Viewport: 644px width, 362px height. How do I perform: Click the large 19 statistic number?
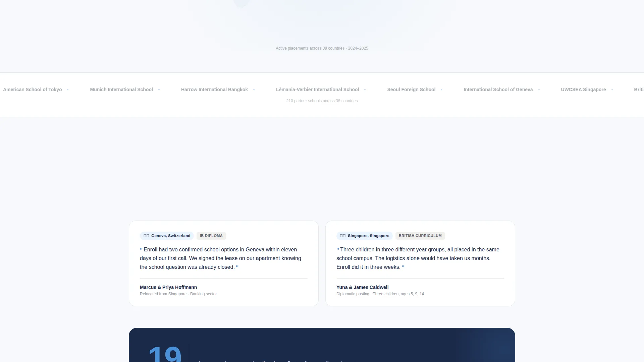click(x=165, y=354)
